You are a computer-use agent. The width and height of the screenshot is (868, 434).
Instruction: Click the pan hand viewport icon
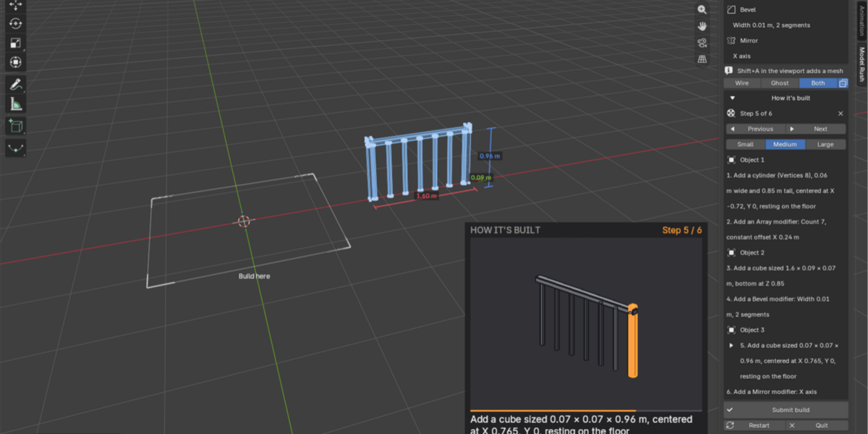click(x=702, y=26)
